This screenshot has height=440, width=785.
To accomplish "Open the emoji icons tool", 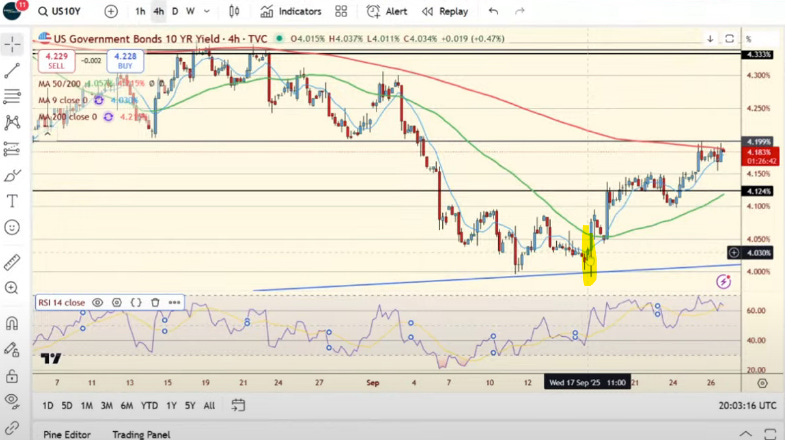I will 12,228.
